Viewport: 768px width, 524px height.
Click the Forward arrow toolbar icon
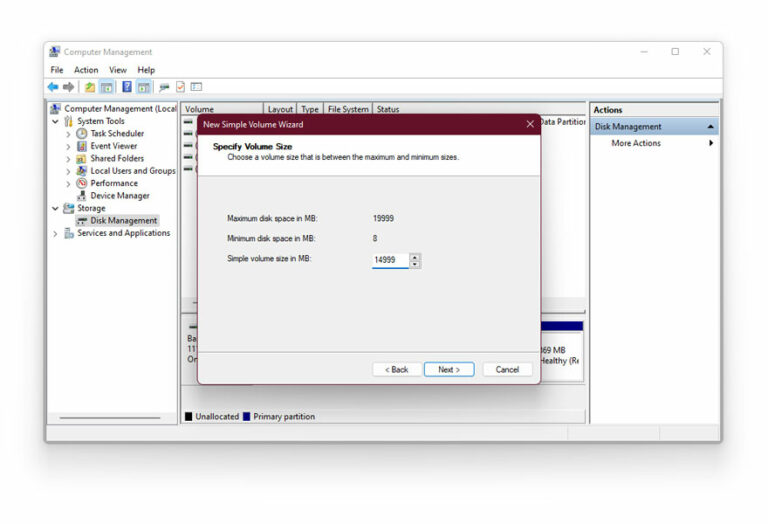tap(69, 87)
